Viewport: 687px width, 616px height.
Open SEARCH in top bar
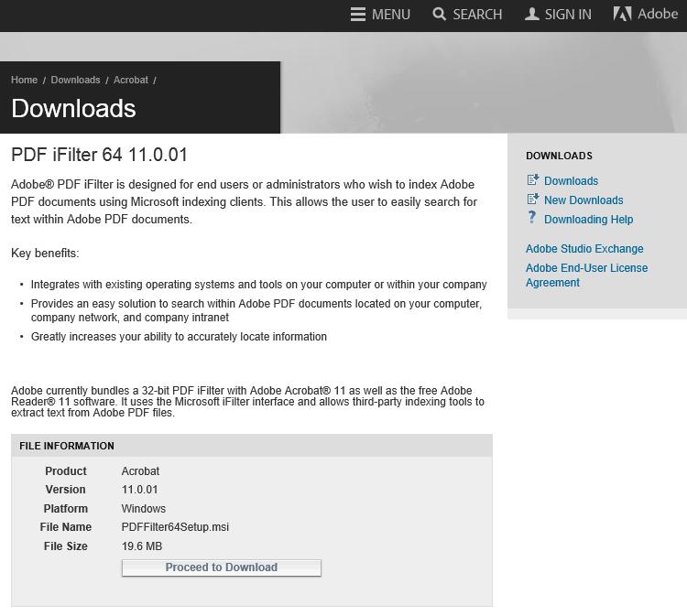tap(477, 15)
